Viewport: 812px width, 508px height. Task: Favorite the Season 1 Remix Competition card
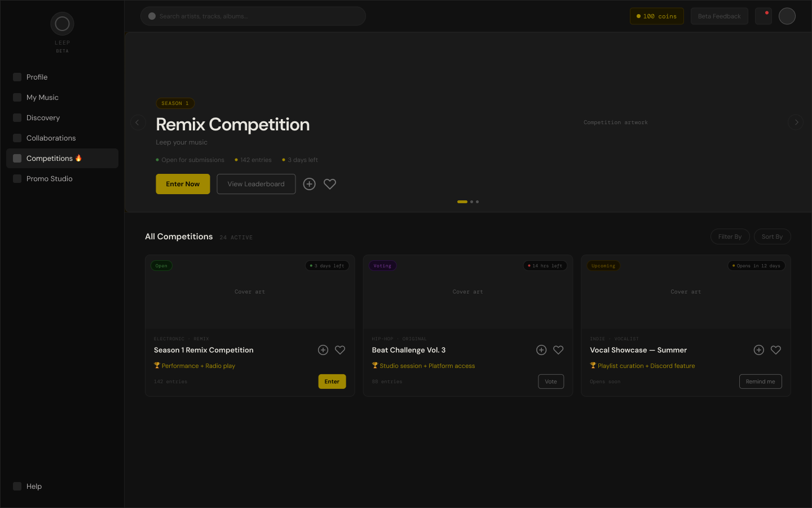[340, 350]
